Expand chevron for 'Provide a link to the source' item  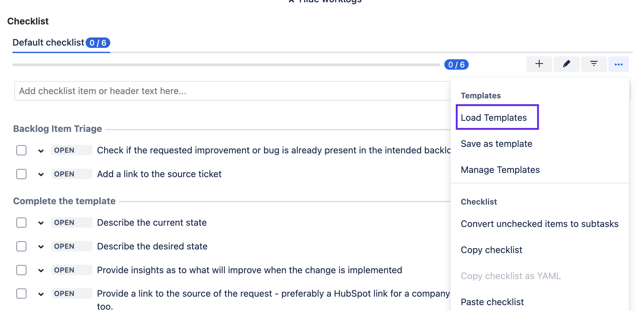coord(41,294)
